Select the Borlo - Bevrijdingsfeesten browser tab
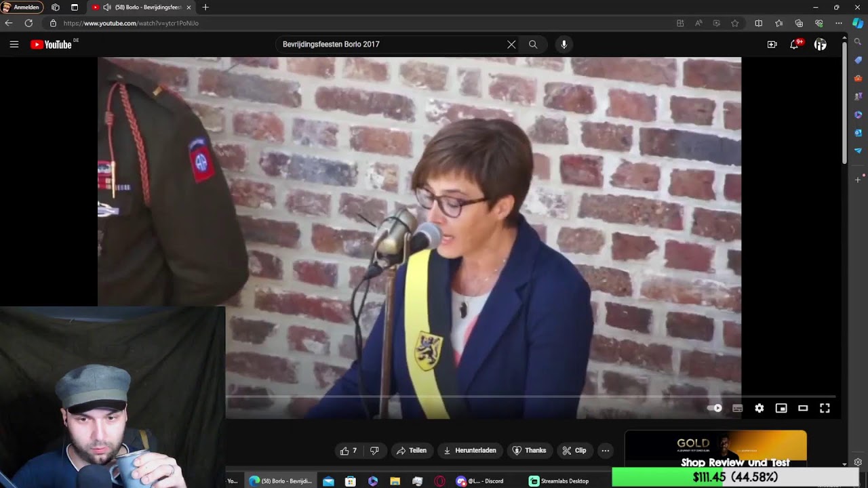The width and height of the screenshot is (868, 488). click(x=141, y=7)
